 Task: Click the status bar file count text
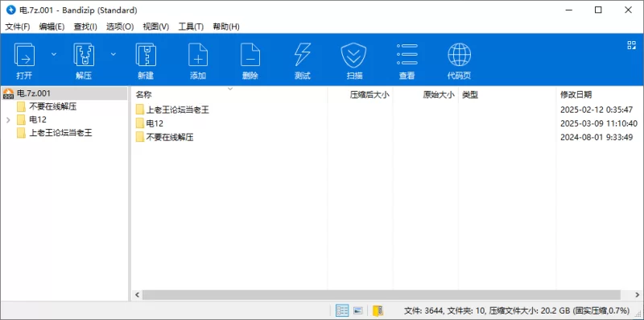(517, 310)
